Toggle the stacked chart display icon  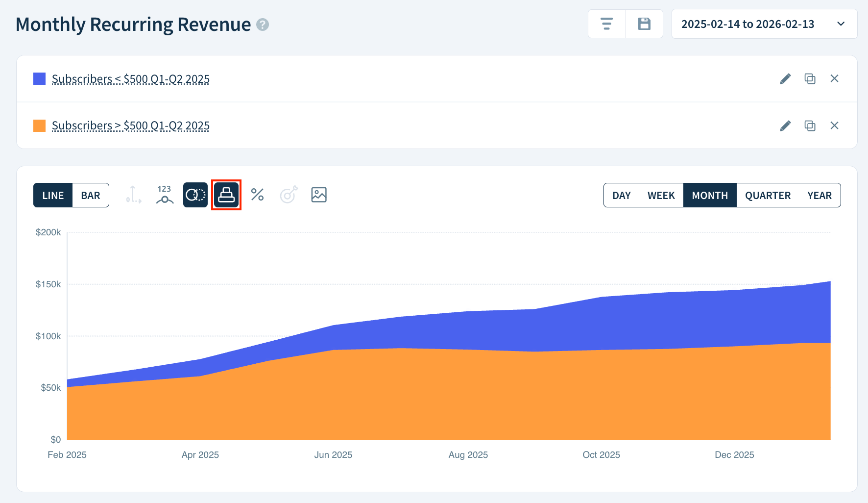[226, 195]
